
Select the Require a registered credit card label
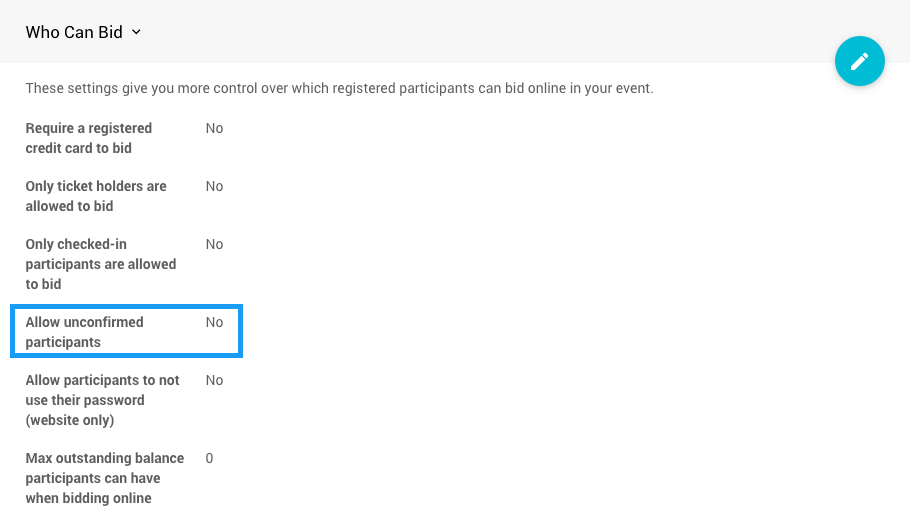point(88,138)
